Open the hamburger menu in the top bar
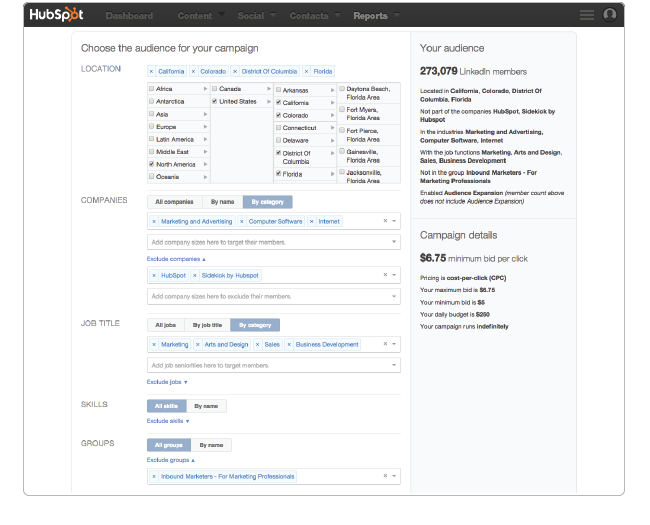 coord(587,15)
